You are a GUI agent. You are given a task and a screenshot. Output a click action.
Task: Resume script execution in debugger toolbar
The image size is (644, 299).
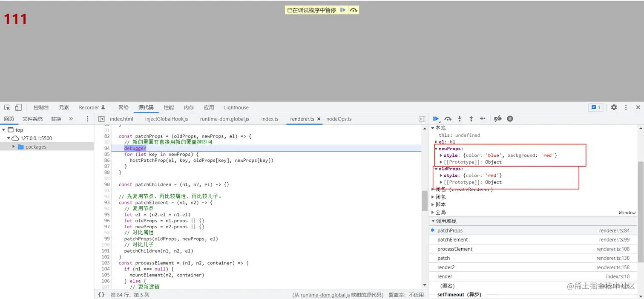coord(436,119)
